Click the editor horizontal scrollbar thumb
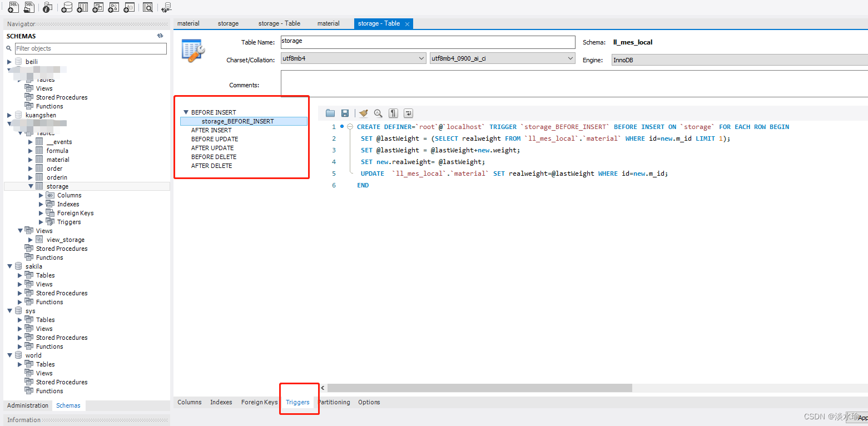 coord(479,388)
